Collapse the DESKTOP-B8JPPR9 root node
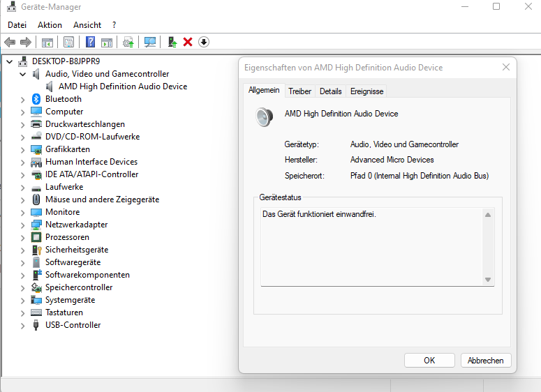 (x=10, y=61)
